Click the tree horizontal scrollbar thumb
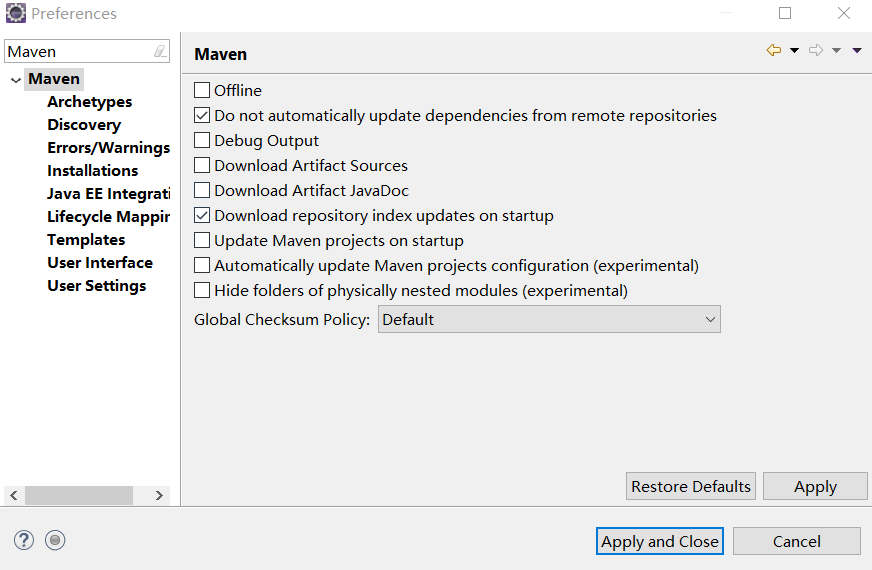 [78, 496]
